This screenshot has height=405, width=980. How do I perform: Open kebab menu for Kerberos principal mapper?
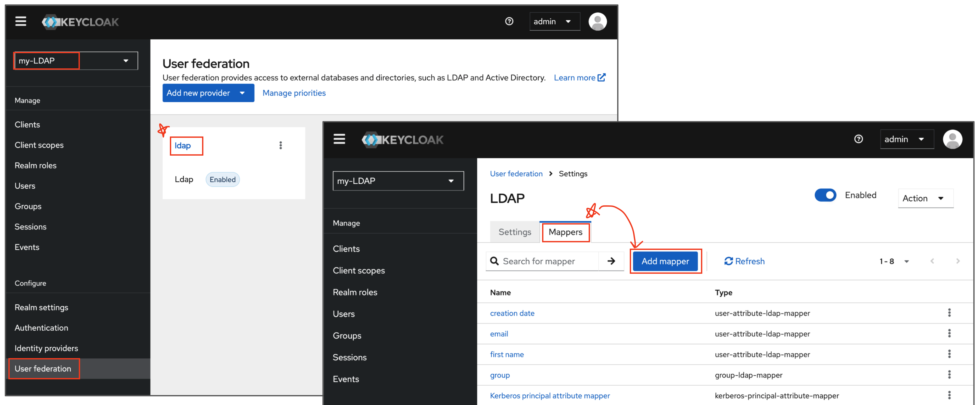[949, 395]
